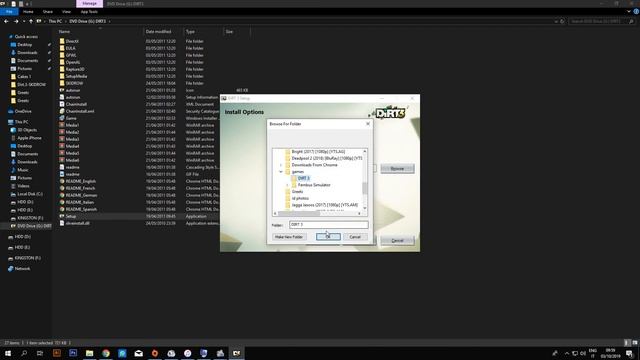Open the Mail app from the taskbar
The width and height of the screenshot is (640, 360).
point(138,353)
